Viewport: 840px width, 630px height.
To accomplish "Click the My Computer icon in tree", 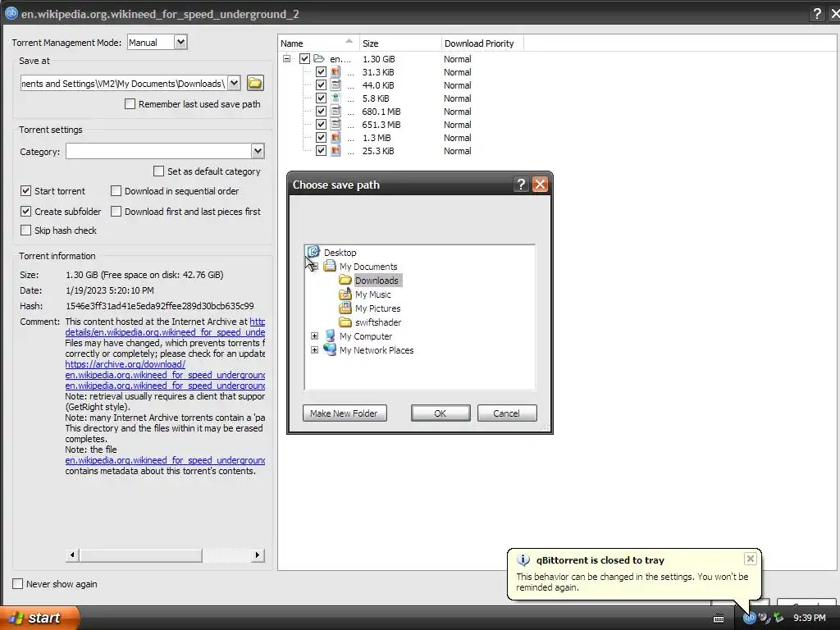I will tap(330, 336).
